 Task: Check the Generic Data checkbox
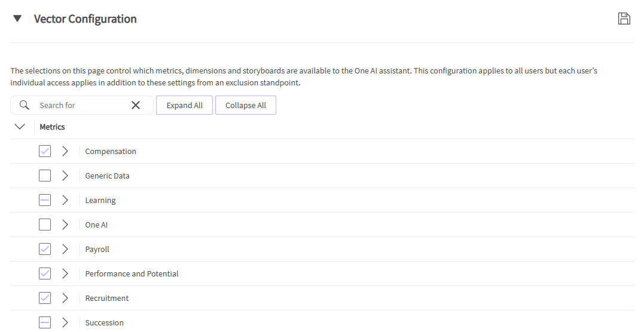point(45,176)
